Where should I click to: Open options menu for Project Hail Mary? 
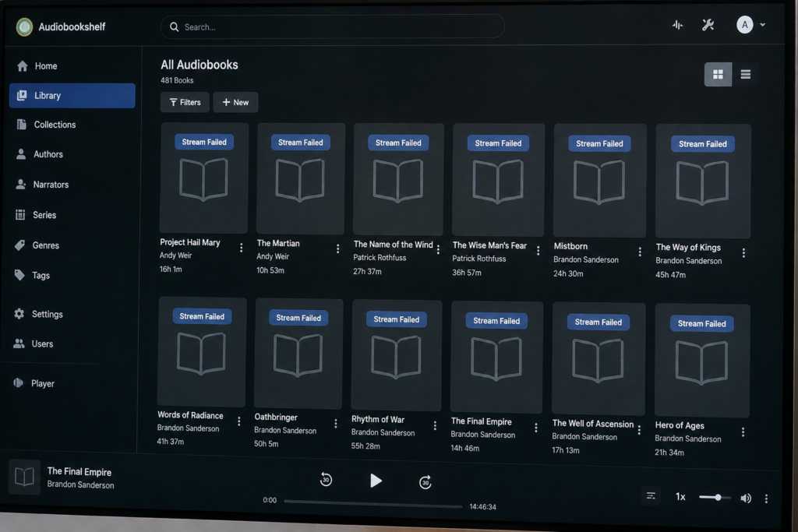[242, 248]
